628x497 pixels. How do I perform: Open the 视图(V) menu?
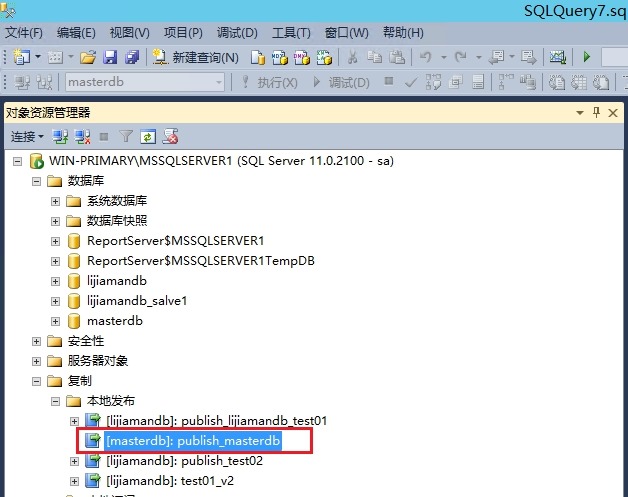129,32
